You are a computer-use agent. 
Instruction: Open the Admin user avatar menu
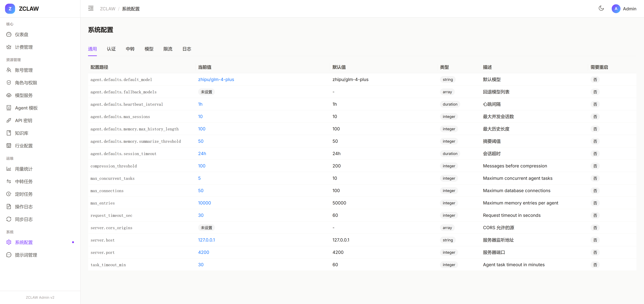pyautogui.click(x=616, y=9)
